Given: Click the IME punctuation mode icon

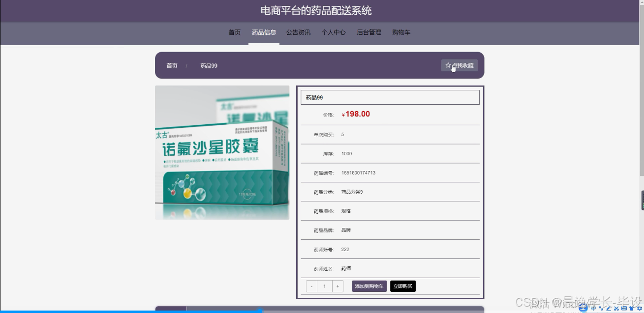Looking at the screenshot, I should 601,308.
